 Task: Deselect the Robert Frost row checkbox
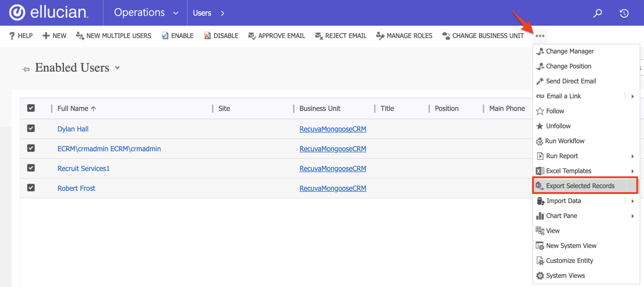tap(31, 188)
